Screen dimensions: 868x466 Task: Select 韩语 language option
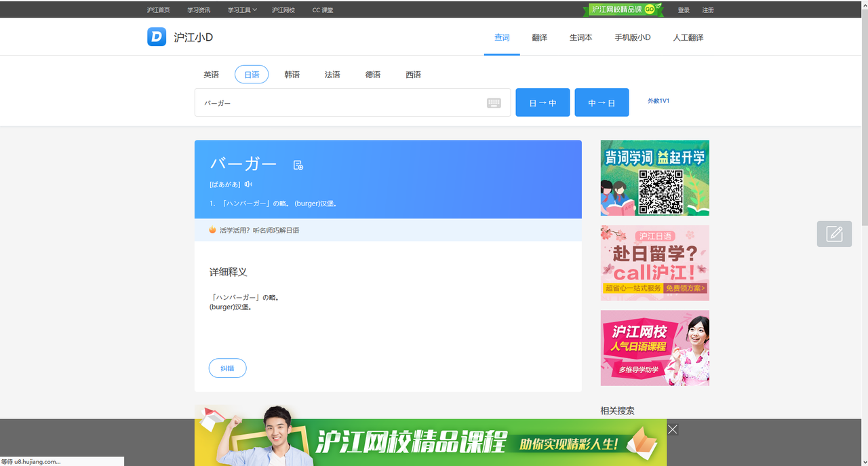pyautogui.click(x=292, y=75)
